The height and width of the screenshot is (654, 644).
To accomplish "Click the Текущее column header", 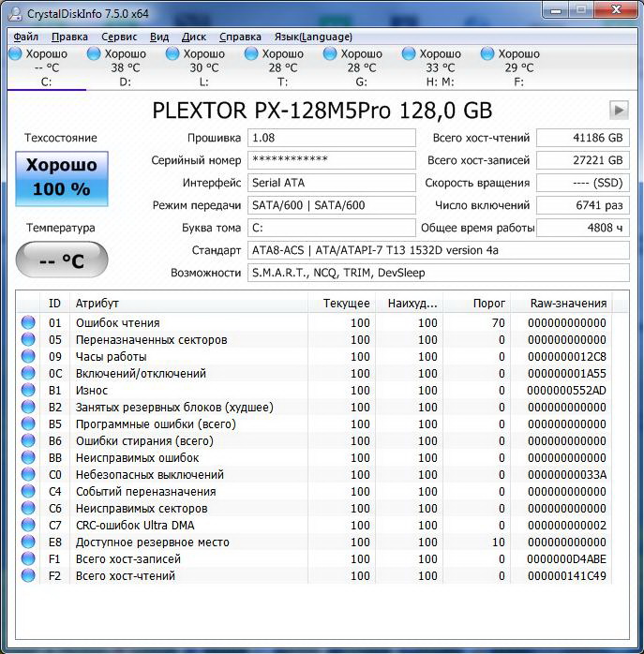I will 342,304.
